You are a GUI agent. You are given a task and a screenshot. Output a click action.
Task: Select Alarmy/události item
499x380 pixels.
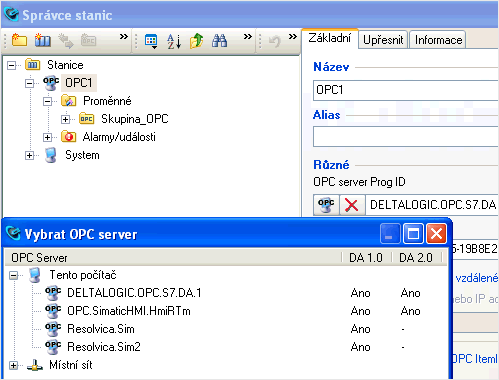click(119, 137)
